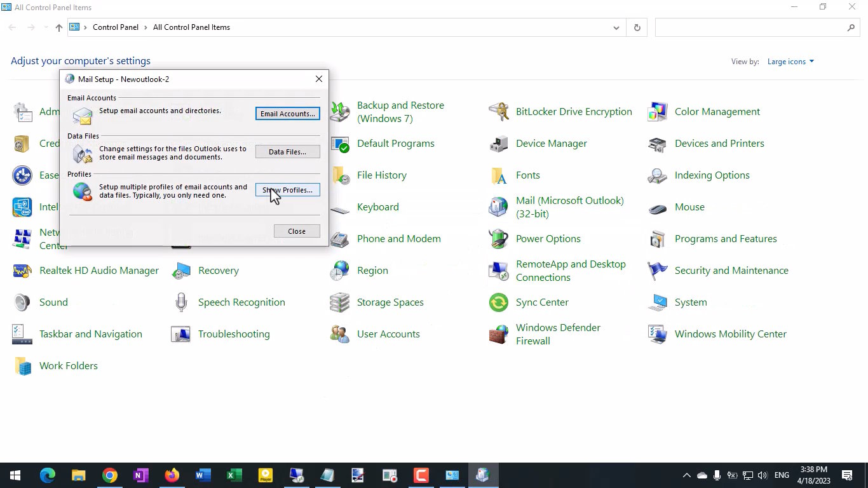Open Email Accounts in Mail Setup dialog
Viewport: 868px width, 488px height.
point(287,114)
